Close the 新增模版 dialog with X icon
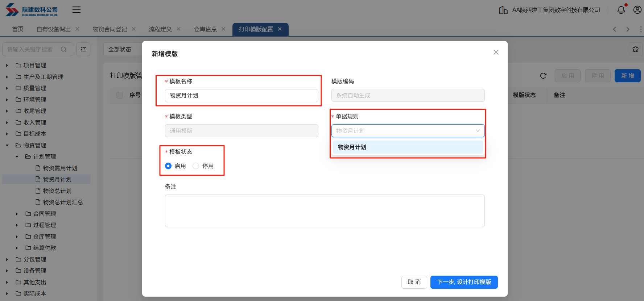Viewport: 644px width, 301px height. pyautogui.click(x=496, y=52)
